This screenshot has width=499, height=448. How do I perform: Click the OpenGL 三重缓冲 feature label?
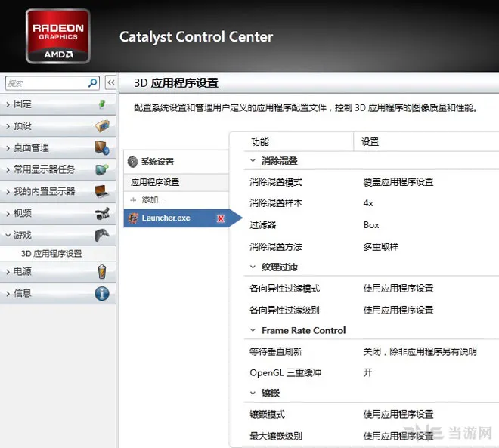(x=286, y=372)
